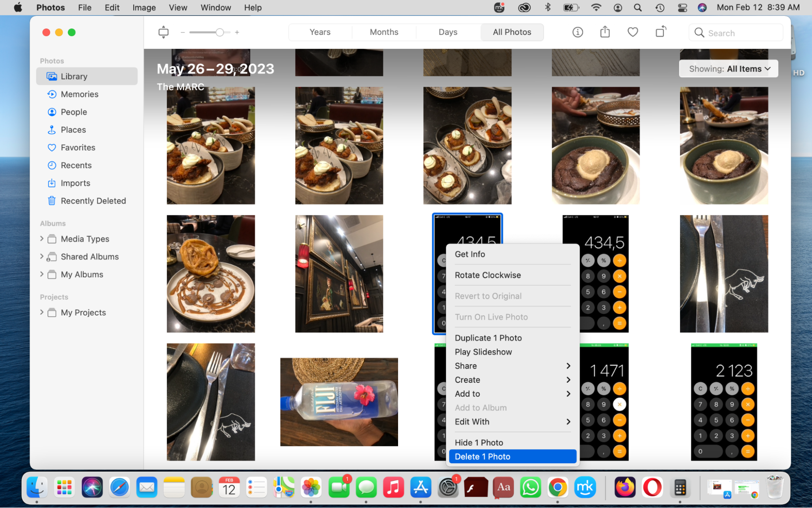The width and height of the screenshot is (812, 508).
Task: Choose Rotate Clockwise from context menu
Action: click(x=513, y=276)
